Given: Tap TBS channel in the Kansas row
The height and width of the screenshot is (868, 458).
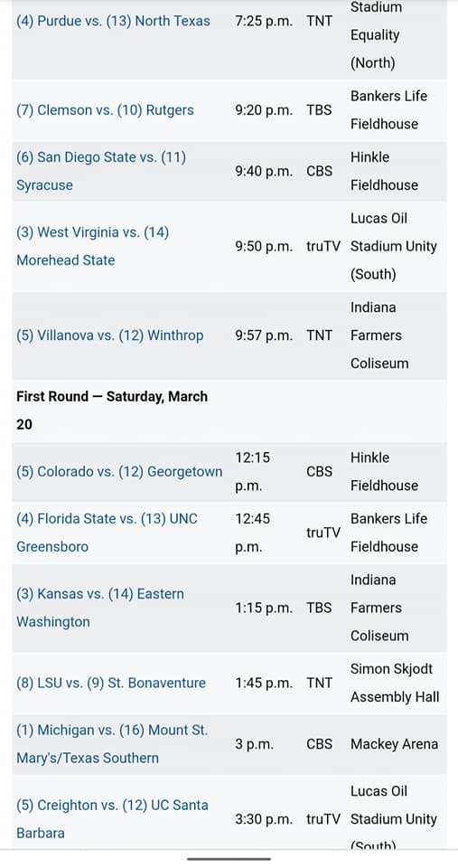Looking at the screenshot, I should [x=319, y=608].
